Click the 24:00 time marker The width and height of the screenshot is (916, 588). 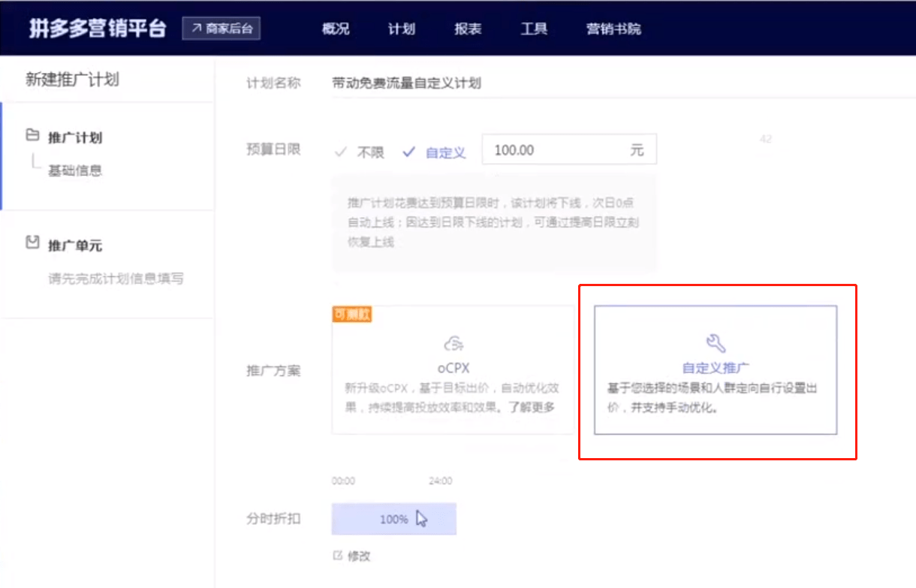pyautogui.click(x=441, y=481)
